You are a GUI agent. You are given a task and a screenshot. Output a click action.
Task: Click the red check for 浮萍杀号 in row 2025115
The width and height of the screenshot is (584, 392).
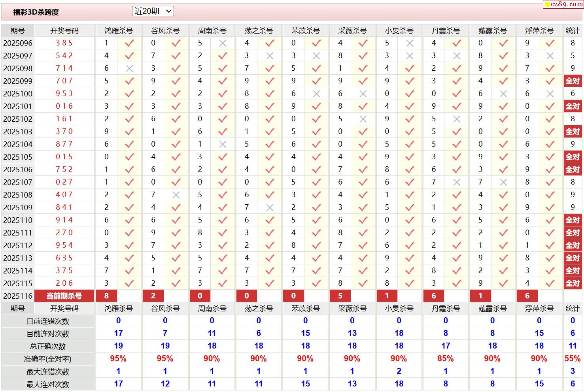pyautogui.click(x=550, y=283)
